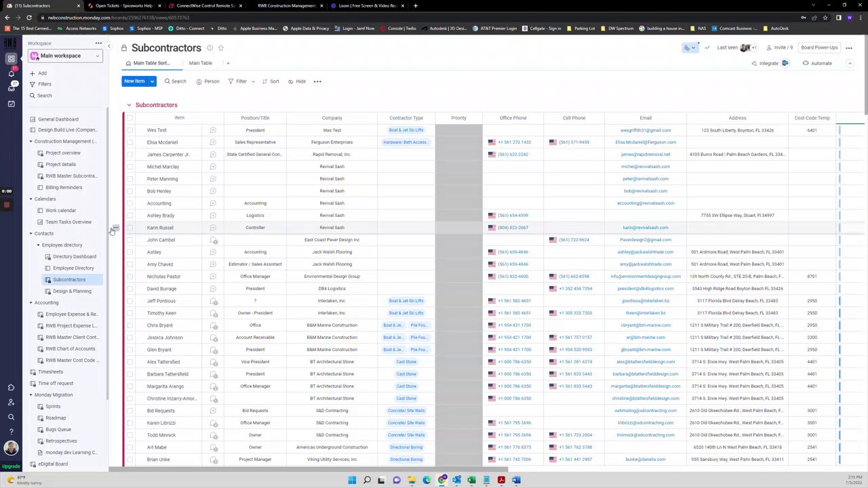Viewport: 868px width, 488px height.
Task: Open the Outlook integration icon
Action: 785,63
